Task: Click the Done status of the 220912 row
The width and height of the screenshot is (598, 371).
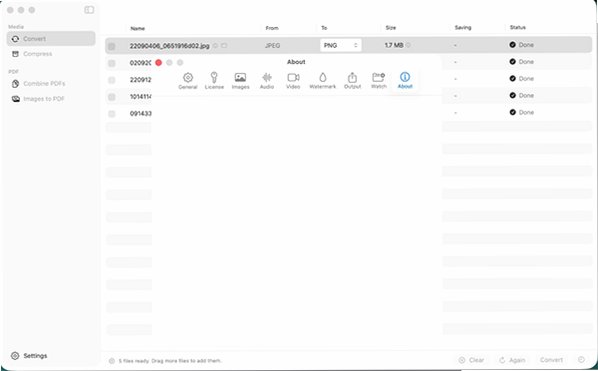Action: (521, 79)
